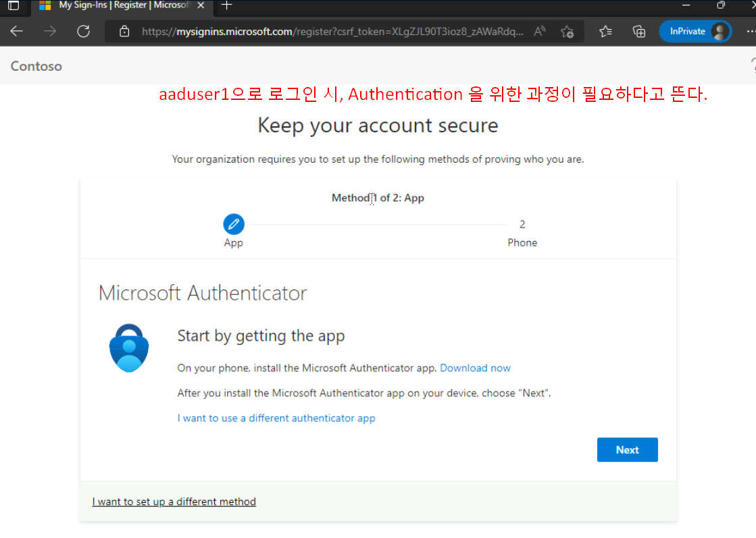View site information lock icon
756x538 pixels.
click(x=124, y=31)
